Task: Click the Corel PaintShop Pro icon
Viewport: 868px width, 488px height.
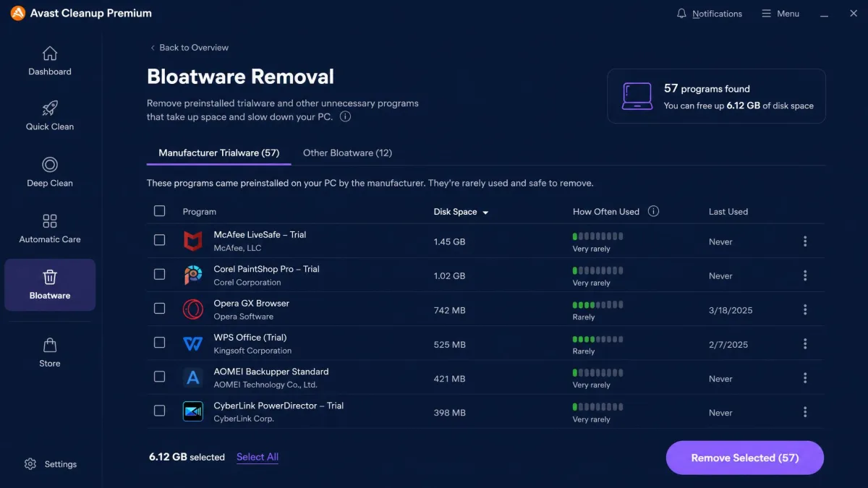Action: point(193,275)
